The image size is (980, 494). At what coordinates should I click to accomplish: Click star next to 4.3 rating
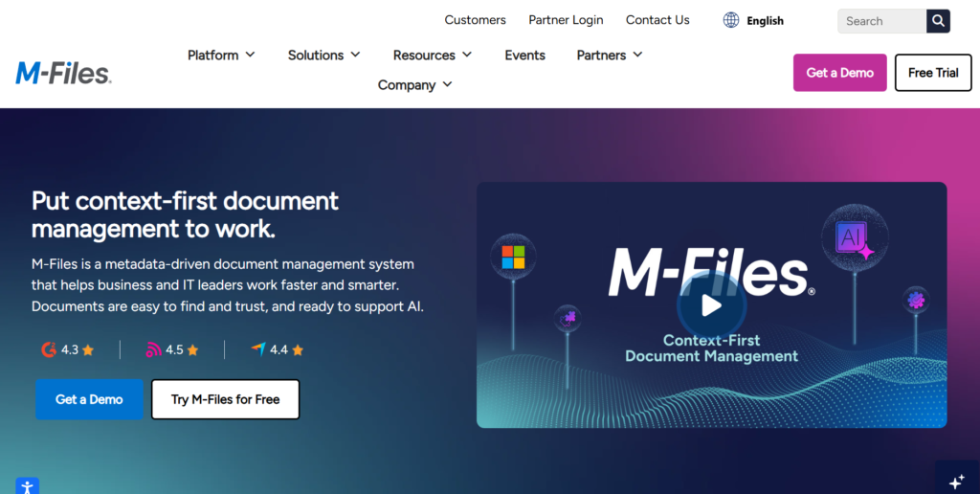pyautogui.click(x=88, y=349)
